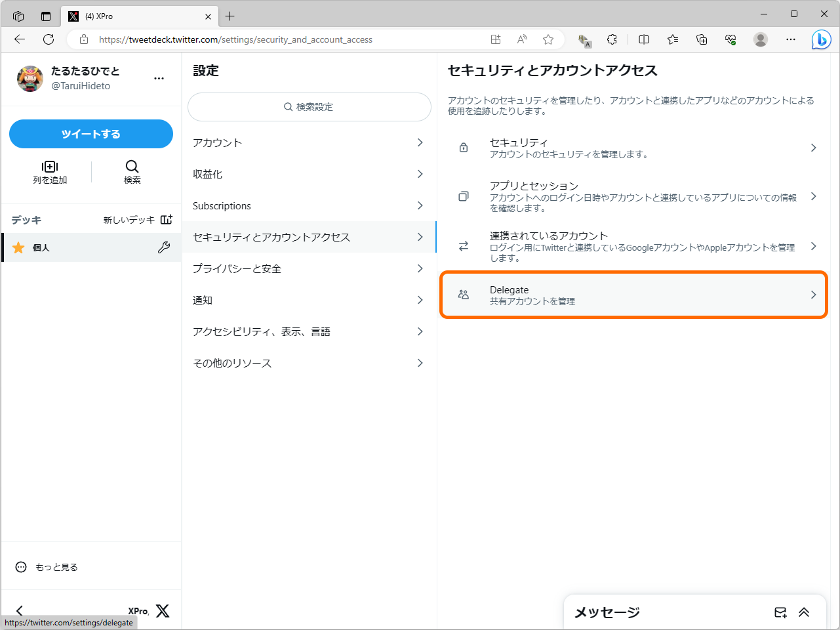Click the 検索設定 search field
840x630 pixels.
pyautogui.click(x=308, y=106)
